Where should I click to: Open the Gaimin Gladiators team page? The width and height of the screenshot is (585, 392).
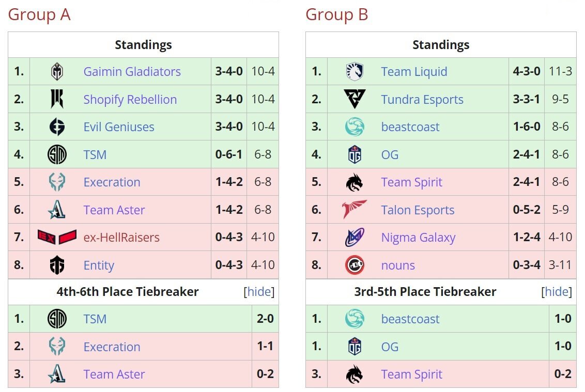(132, 72)
